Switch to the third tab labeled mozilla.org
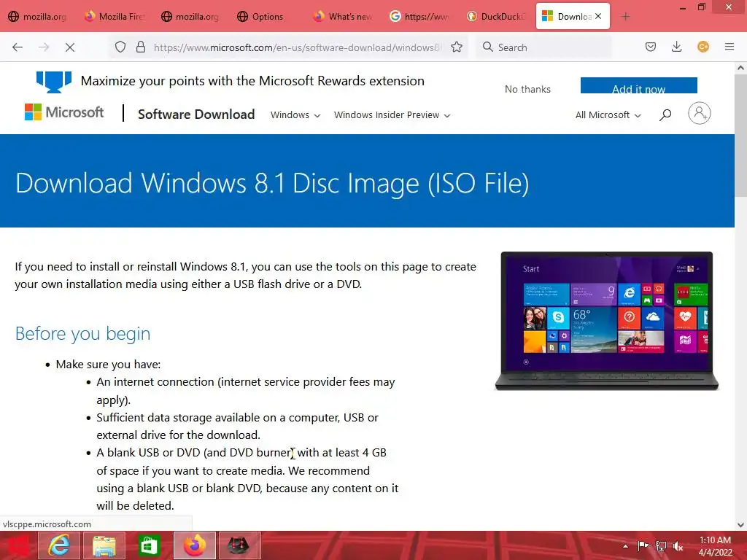Image resolution: width=747 pixels, height=560 pixels. [190, 17]
